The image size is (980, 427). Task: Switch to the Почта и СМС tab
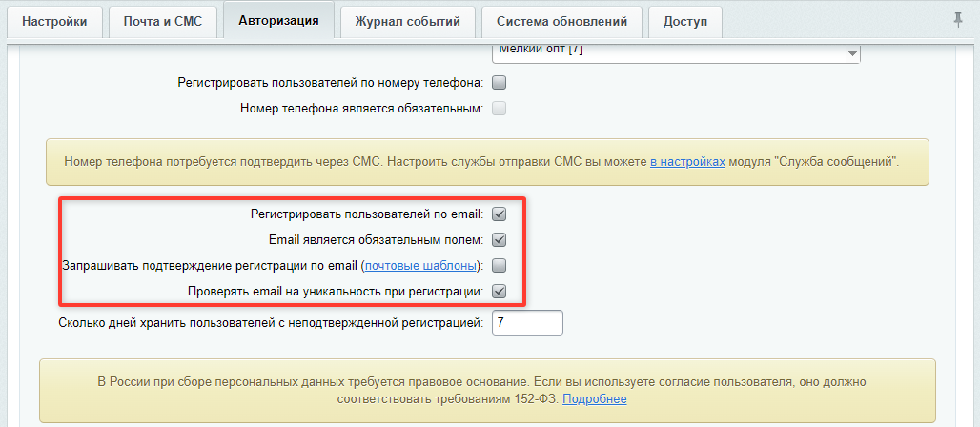tap(163, 22)
